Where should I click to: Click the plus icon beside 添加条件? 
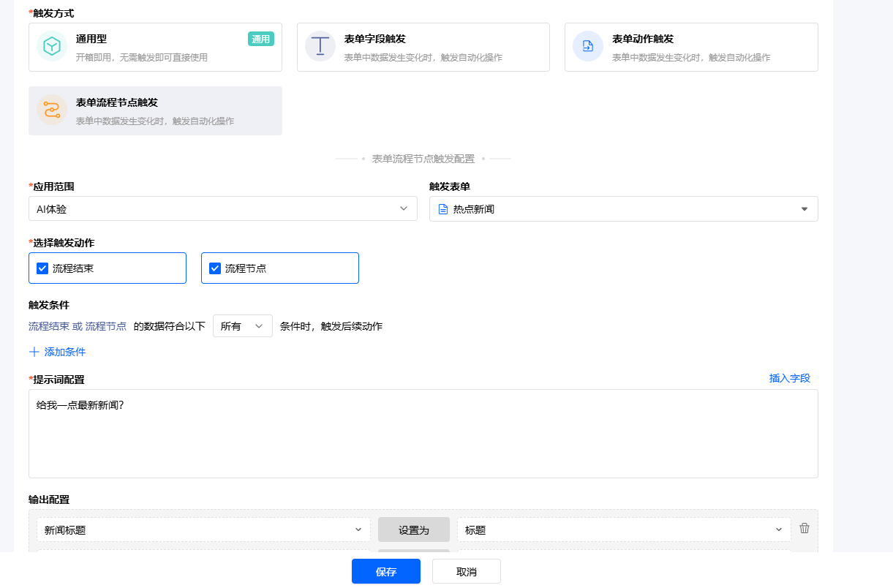coord(34,352)
